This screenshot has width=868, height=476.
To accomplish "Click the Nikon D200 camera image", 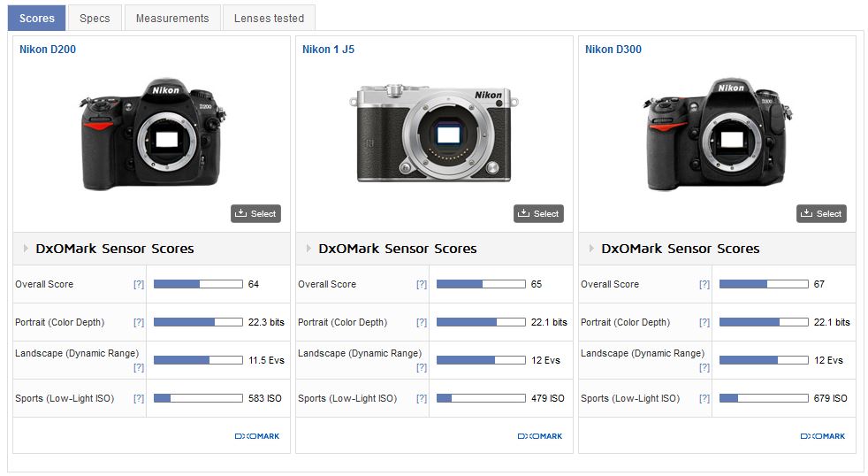I will pos(152,134).
